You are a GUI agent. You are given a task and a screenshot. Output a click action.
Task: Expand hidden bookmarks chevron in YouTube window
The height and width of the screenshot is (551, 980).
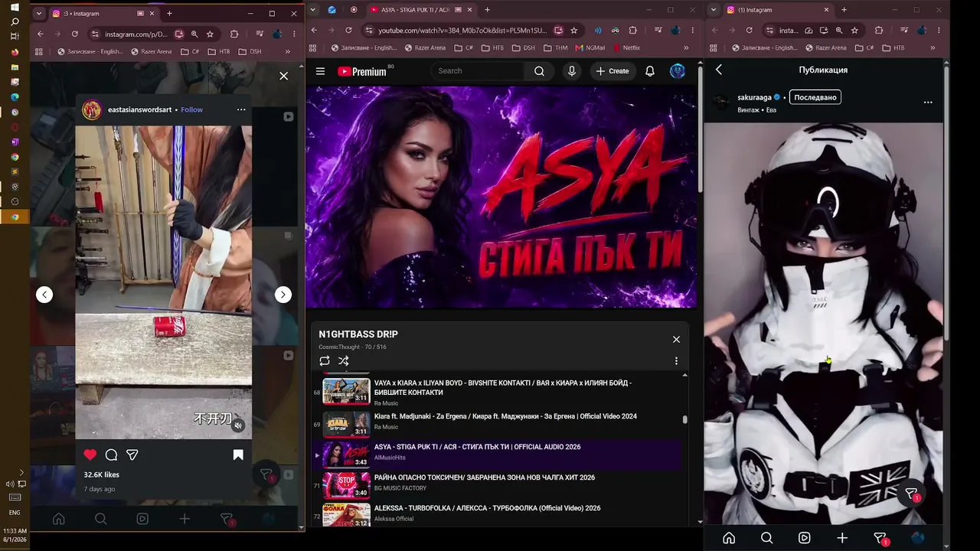click(x=685, y=47)
